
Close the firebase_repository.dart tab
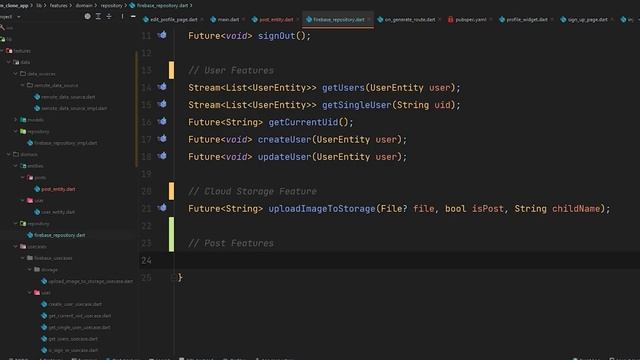[x=369, y=19]
